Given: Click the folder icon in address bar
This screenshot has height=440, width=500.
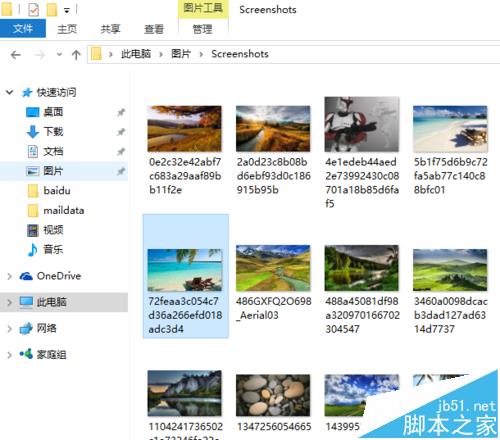Looking at the screenshot, I should click(96, 54).
